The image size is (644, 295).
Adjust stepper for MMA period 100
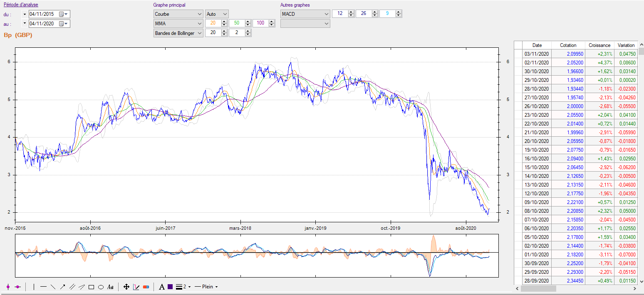coord(272,23)
